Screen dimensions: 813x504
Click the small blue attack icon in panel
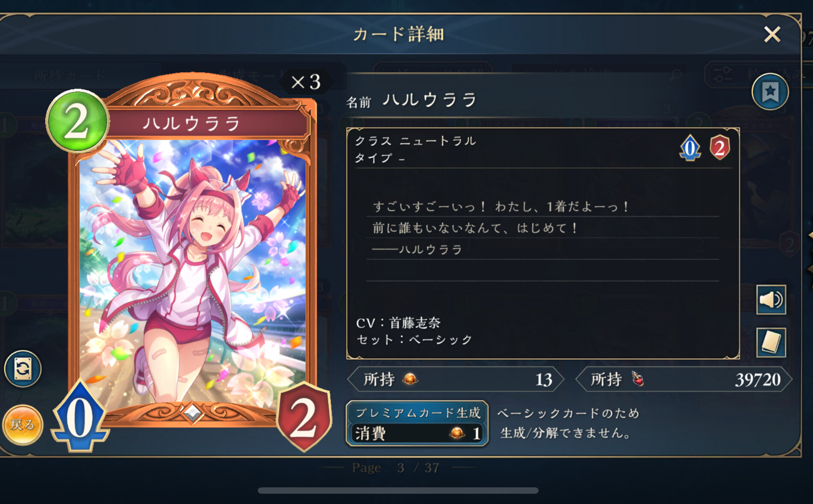(x=690, y=148)
